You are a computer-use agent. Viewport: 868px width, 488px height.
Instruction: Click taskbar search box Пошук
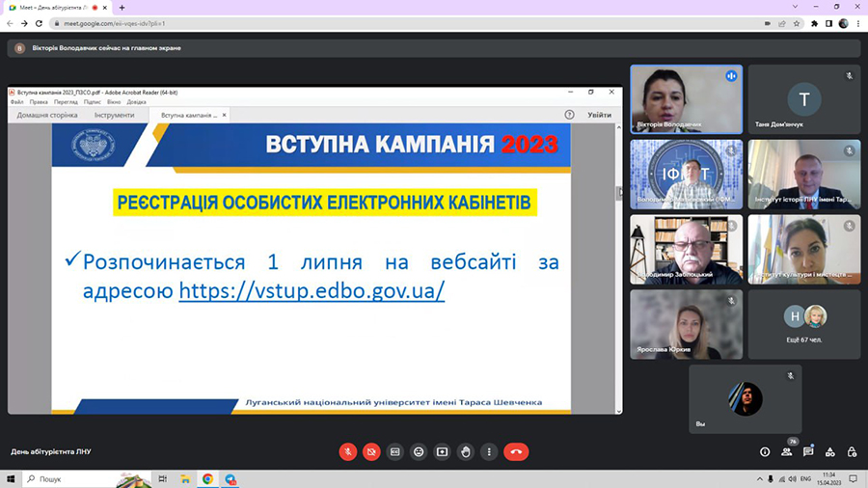(88, 479)
